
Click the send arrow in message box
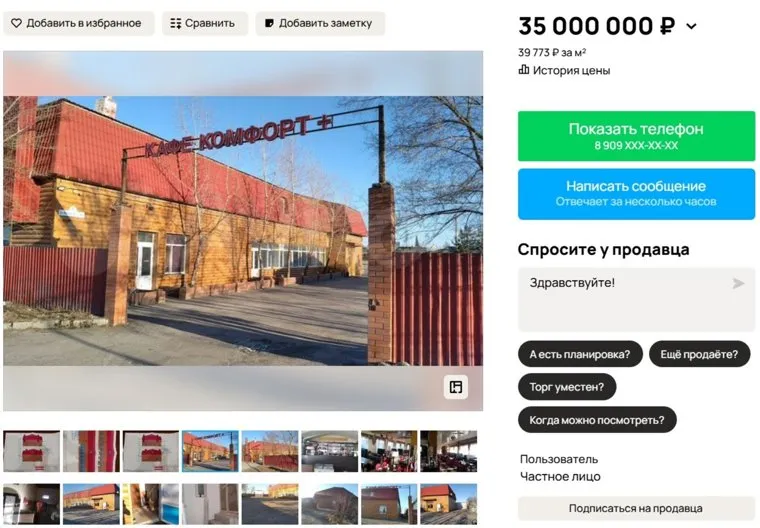(738, 283)
